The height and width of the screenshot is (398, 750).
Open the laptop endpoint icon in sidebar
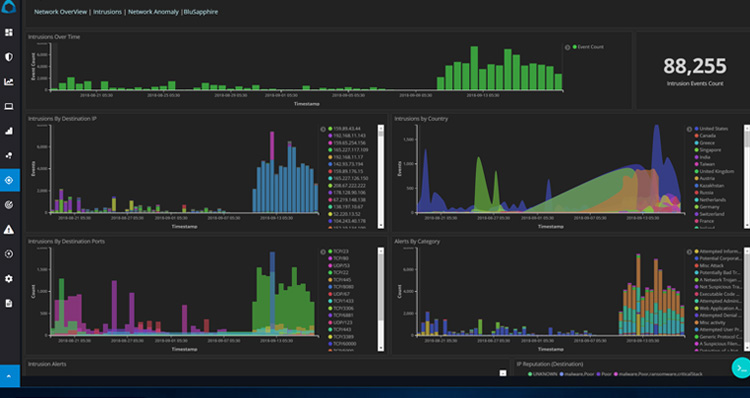click(9, 106)
